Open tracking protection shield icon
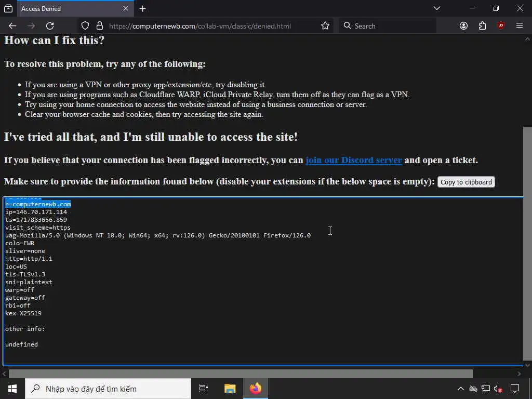The height and width of the screenshot is (399, 532). pyautogui.click(x=85, y=26)
